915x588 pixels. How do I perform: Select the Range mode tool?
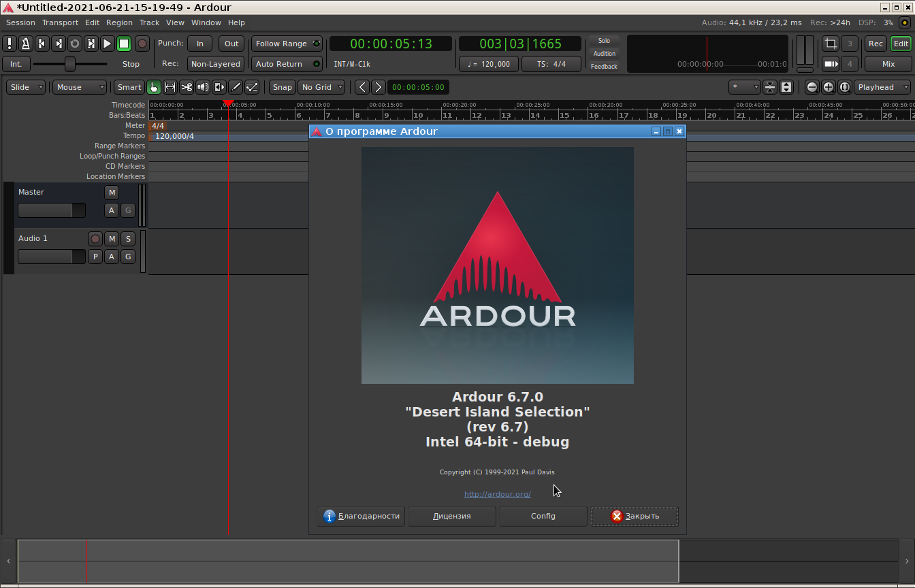tap(170, 87)
